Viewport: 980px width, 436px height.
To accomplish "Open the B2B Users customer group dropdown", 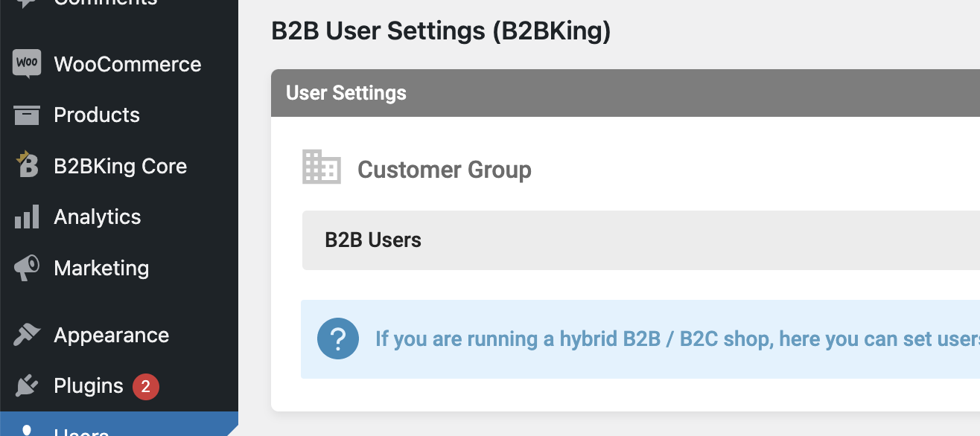I will [640, 240].
